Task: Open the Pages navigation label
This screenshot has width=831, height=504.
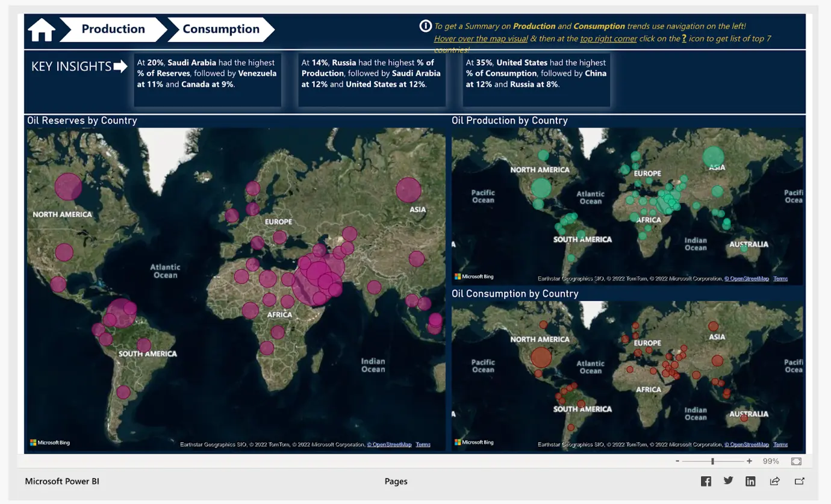Action: [396, 481]
